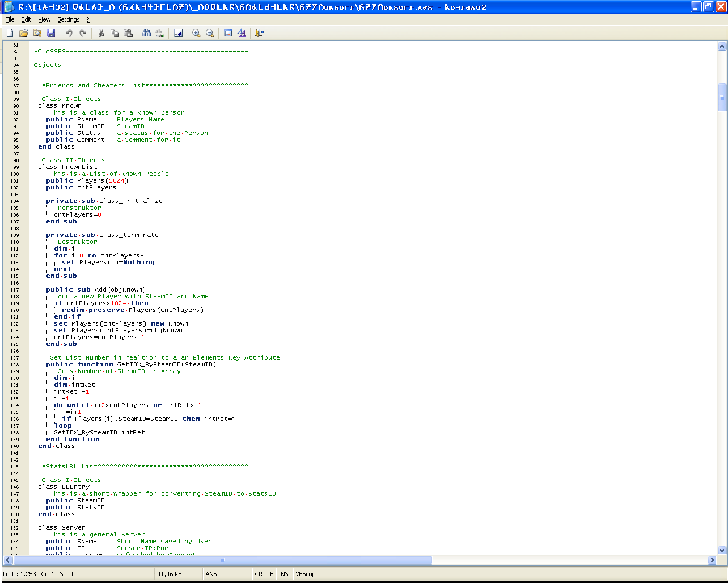Redo the last undone edit
Viewport: 728px width, 583px height.
[x=83, y=33]
